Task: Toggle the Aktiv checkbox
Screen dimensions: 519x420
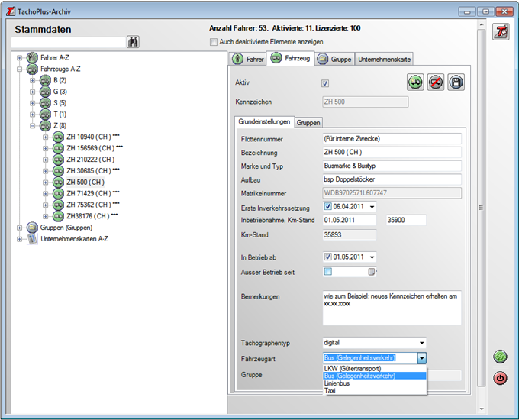Action: (326, 83)
